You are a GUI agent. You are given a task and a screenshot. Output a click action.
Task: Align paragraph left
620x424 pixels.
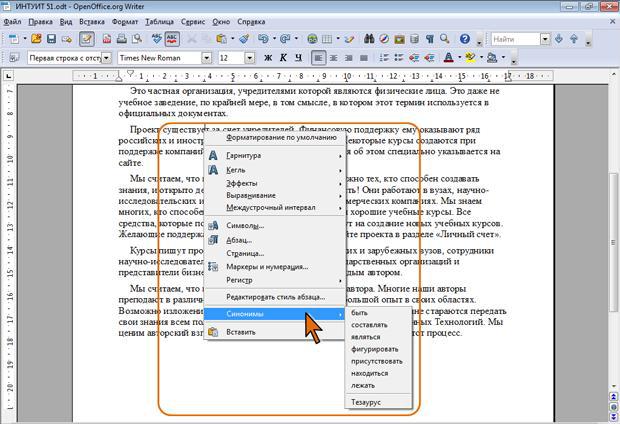tap(318, 58)
